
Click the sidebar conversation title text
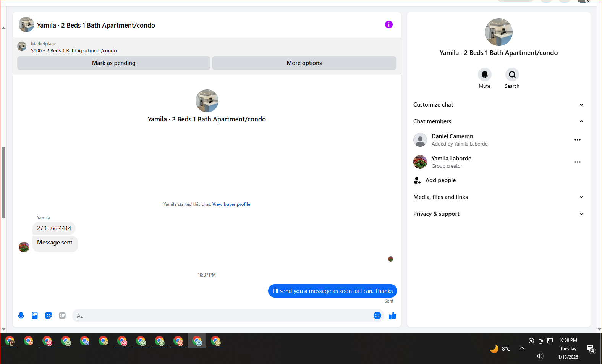click(498, 53)
